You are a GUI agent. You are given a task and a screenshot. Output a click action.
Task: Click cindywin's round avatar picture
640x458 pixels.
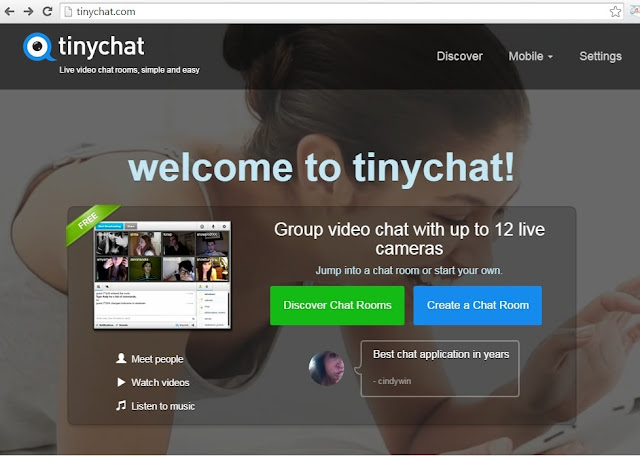pos(326,368)
